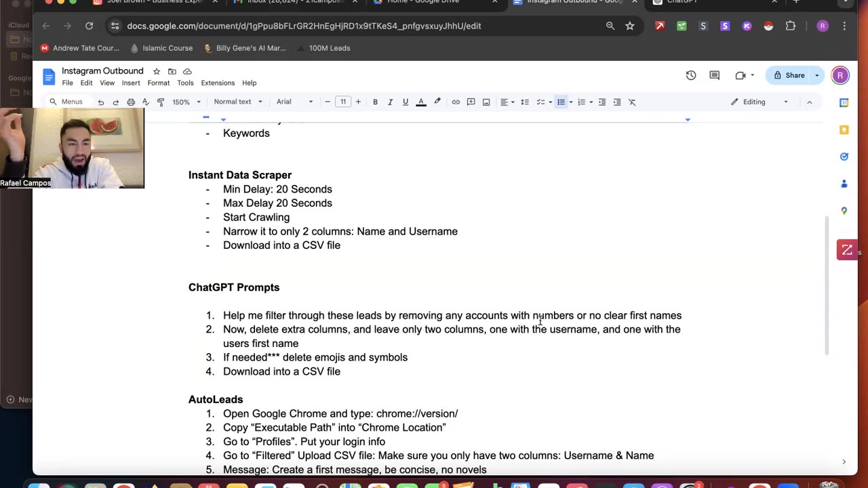This screenshot has width=868, height=488.
Task: Open the Arial font dropdown
Action: [295, 102]
